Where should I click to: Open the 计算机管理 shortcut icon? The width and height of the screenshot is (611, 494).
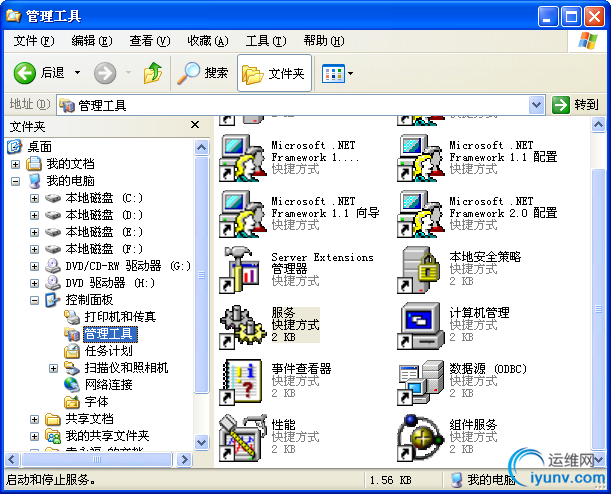(x=421, y=326)
